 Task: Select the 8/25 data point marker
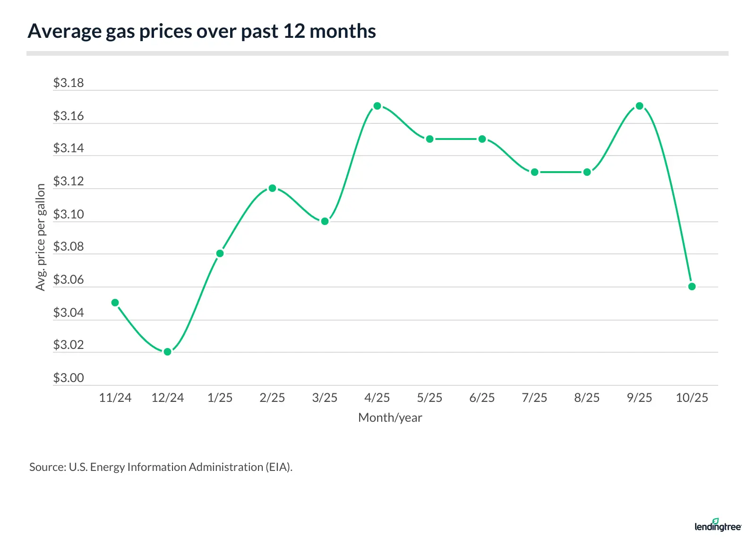[587, 172]
